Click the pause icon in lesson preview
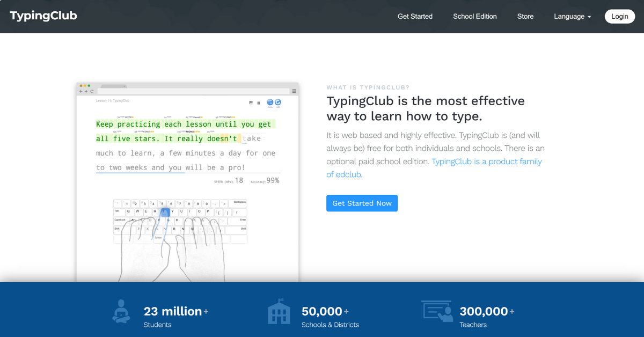644x337 pixels. tap(259, 102)
